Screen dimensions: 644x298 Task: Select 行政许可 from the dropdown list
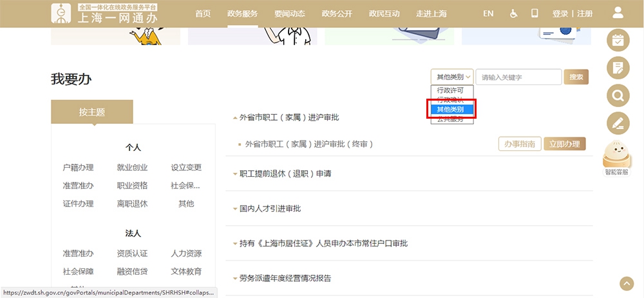click(x=452, y=90)
